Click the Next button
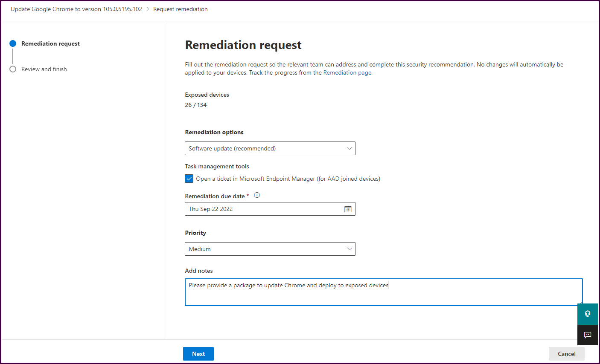 tap(198, 353)
